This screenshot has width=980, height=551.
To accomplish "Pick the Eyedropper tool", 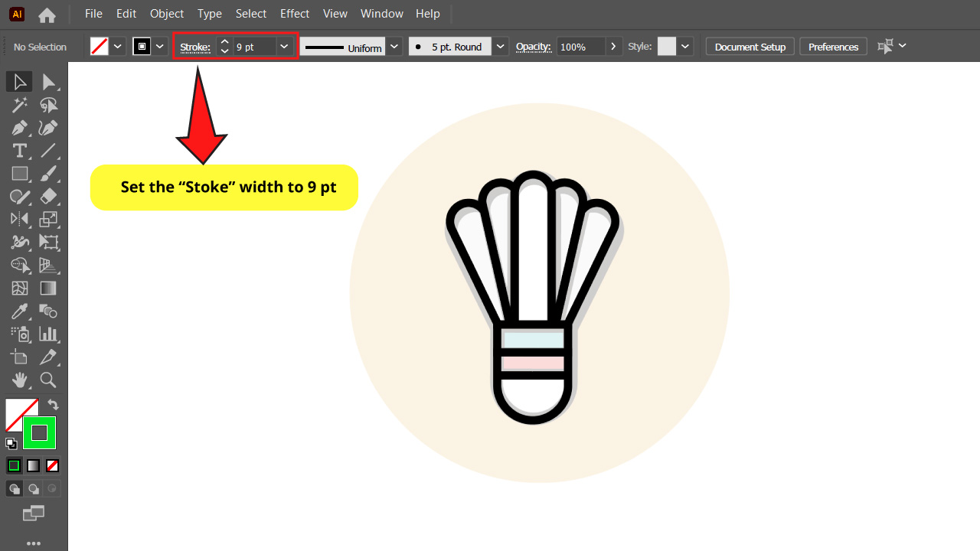I will click(19, 311).
